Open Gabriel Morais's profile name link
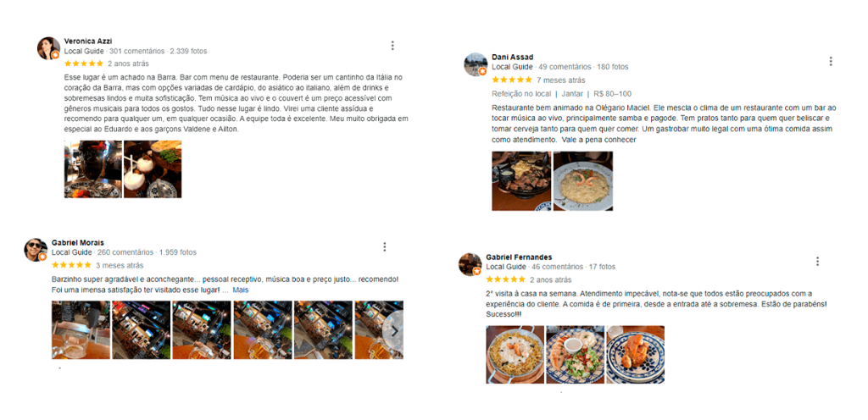Viewport: 868px width, 420px height. [77, 243]
